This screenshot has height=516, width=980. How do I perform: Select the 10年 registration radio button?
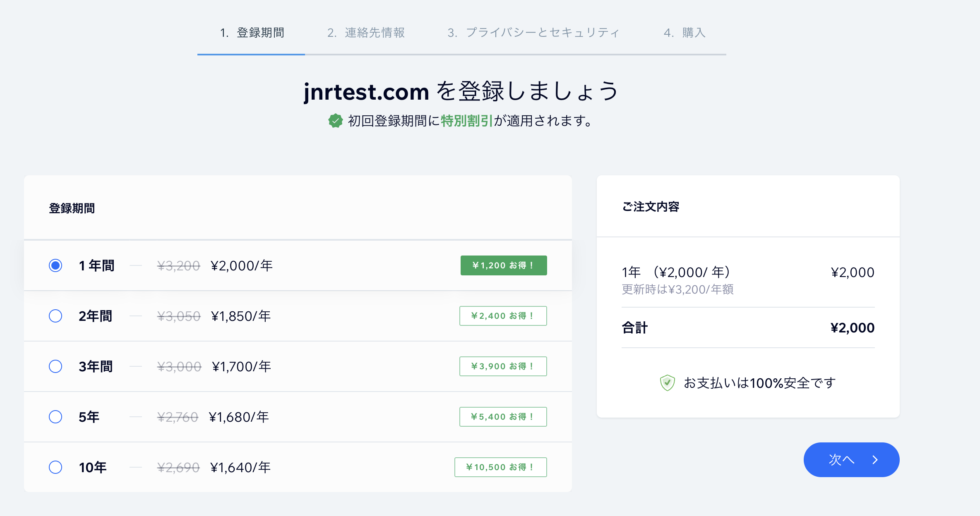coord(55,467)
